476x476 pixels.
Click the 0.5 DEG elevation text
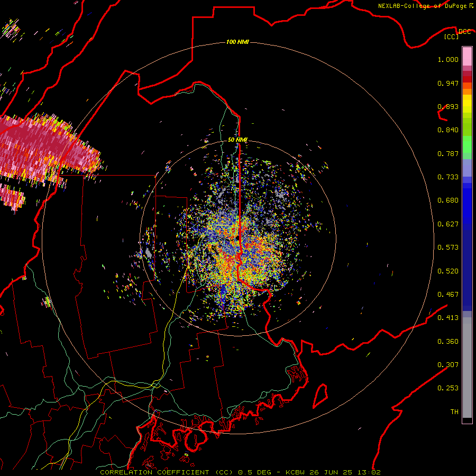tap(254, 472)
